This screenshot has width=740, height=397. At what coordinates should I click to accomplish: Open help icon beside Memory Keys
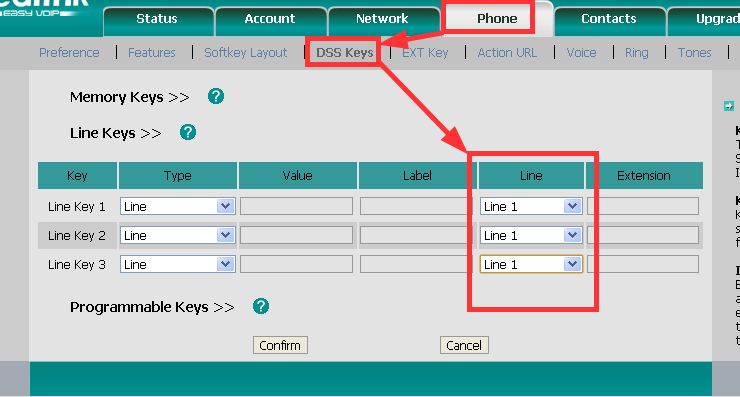coord(216,96)
